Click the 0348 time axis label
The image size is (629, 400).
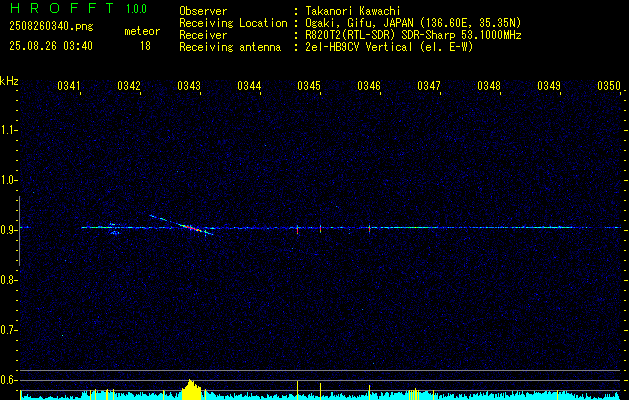pyautogui.click(x=489, y=86)
